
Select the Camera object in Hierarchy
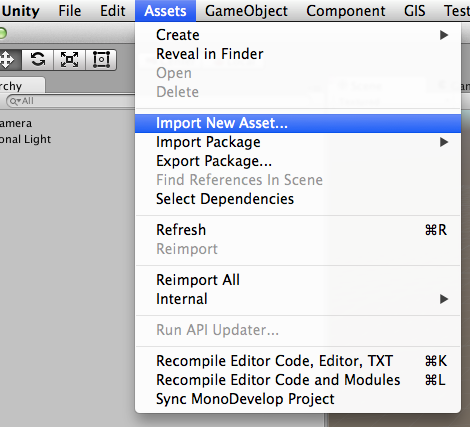coord(16,123)
